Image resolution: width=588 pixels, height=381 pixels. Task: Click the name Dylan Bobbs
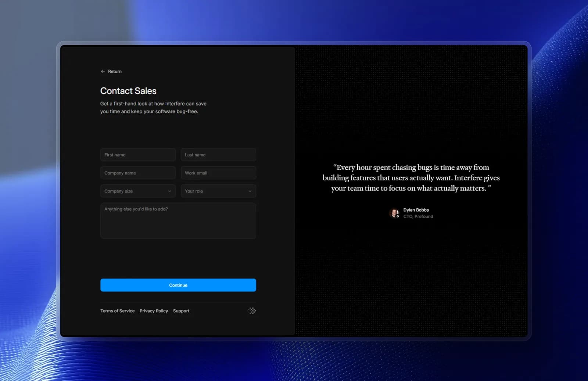tap(416, 210)
